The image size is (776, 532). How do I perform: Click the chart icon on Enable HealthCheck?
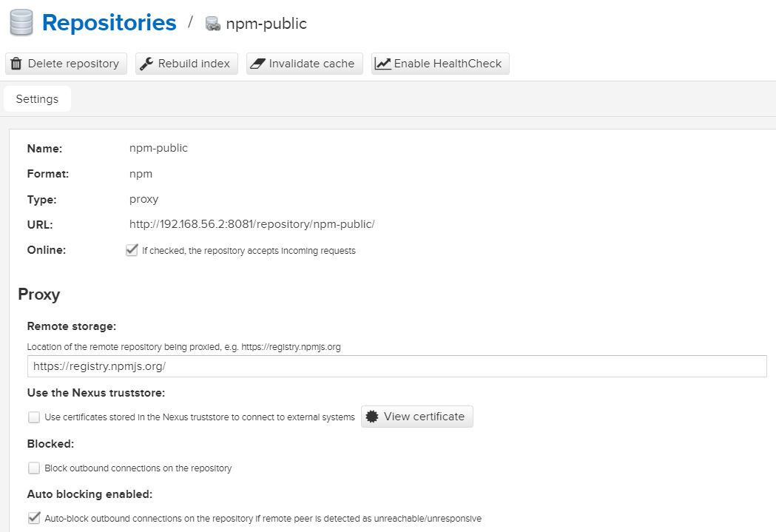click(x=382, y=64)
